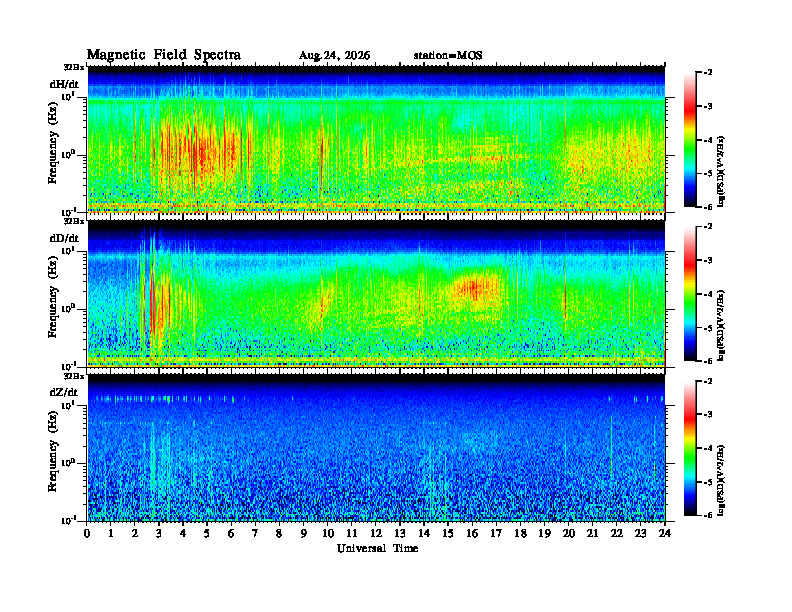
Task: Click hour 8 on the Universal Time axis
Action: (279, 534)
